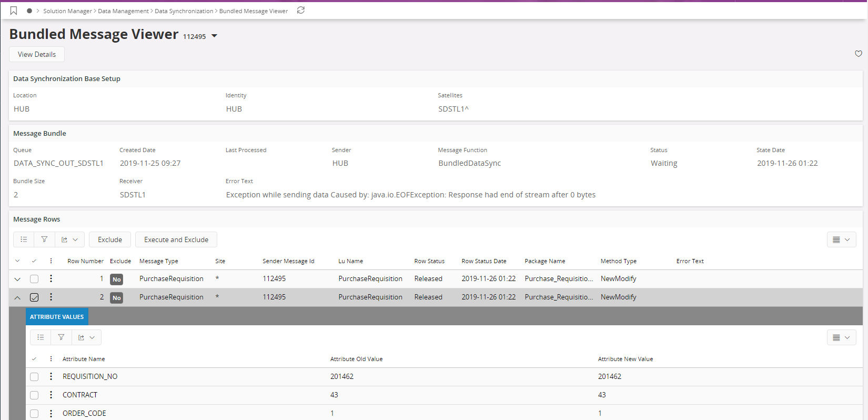Go to Data Synchronization breadcrumb

tap(184, 11)
